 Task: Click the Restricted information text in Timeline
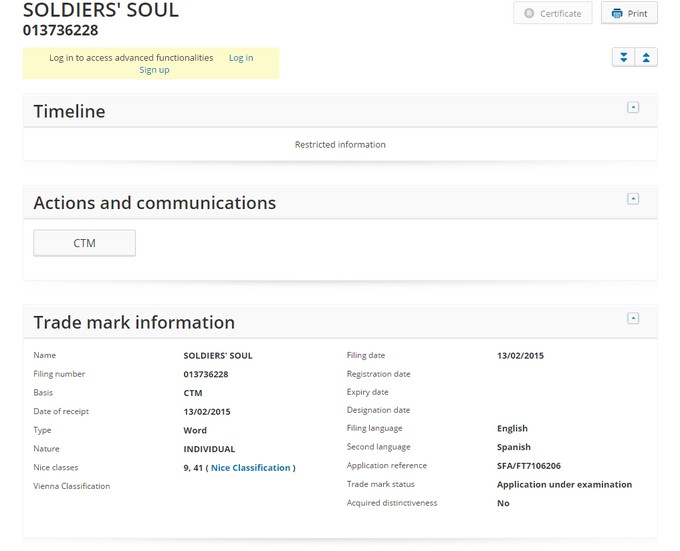click(340, 145)
